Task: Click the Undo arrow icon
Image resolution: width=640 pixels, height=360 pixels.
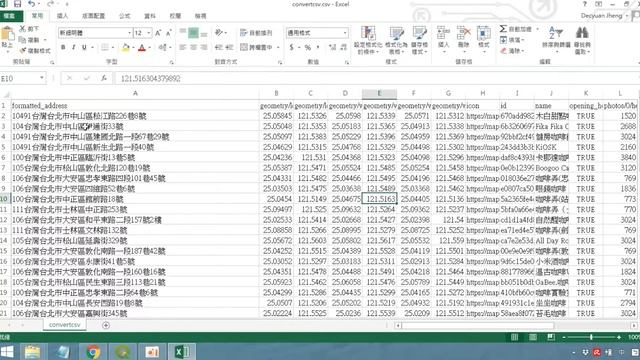Action: [31, 4]
